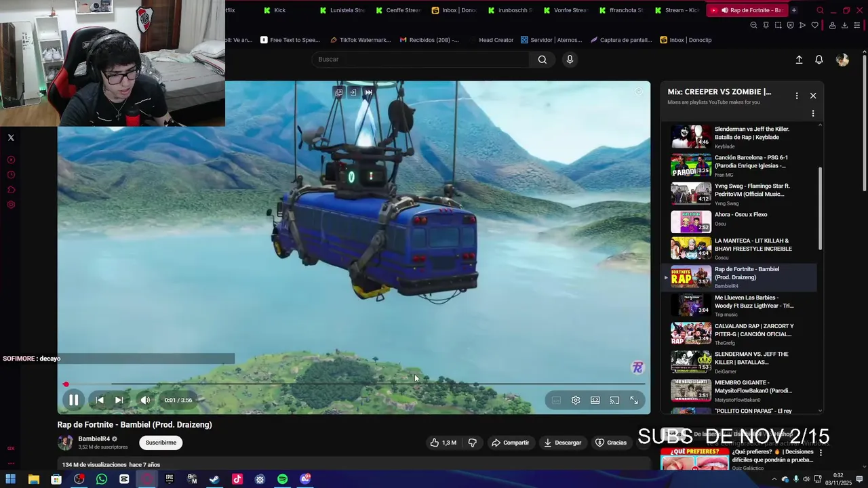Image resolution: width=868 pixels, height=488 pixels.
Task: Start voice search with microphone
Action: (x=570, y=59)
